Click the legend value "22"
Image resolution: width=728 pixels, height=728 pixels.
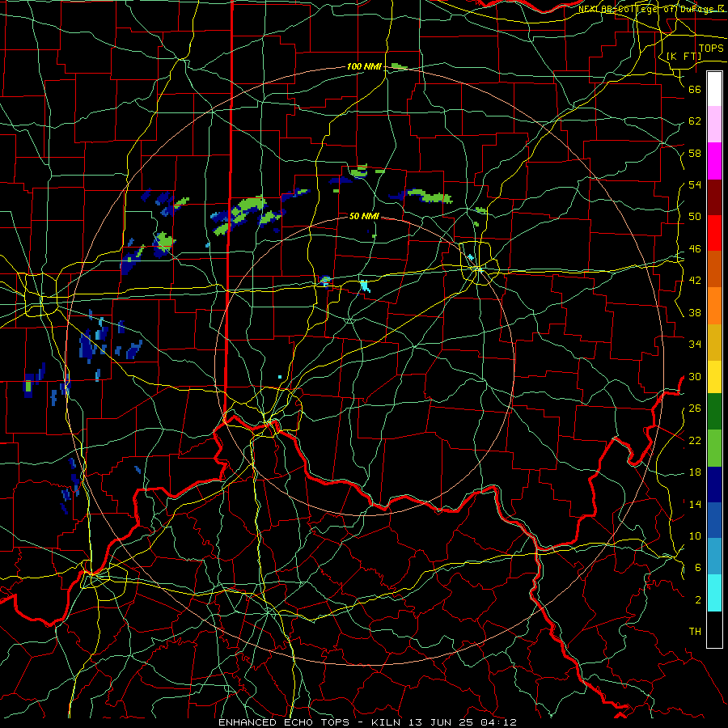[695, 440]
